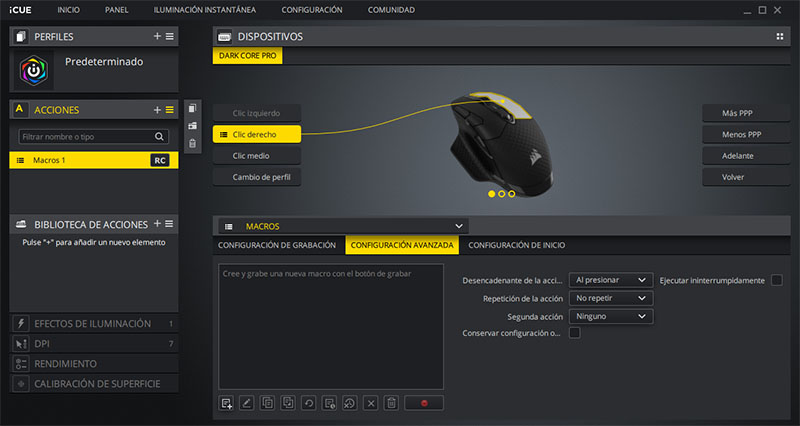Toggle the Conservar configuración checkbox
This screenshot has width=800, height=426.
coord(574,333)
